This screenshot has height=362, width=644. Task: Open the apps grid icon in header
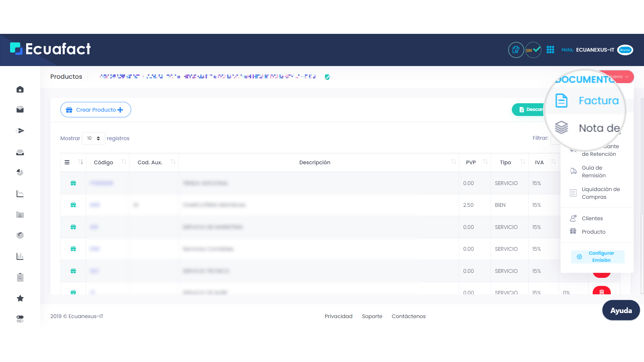550,50
